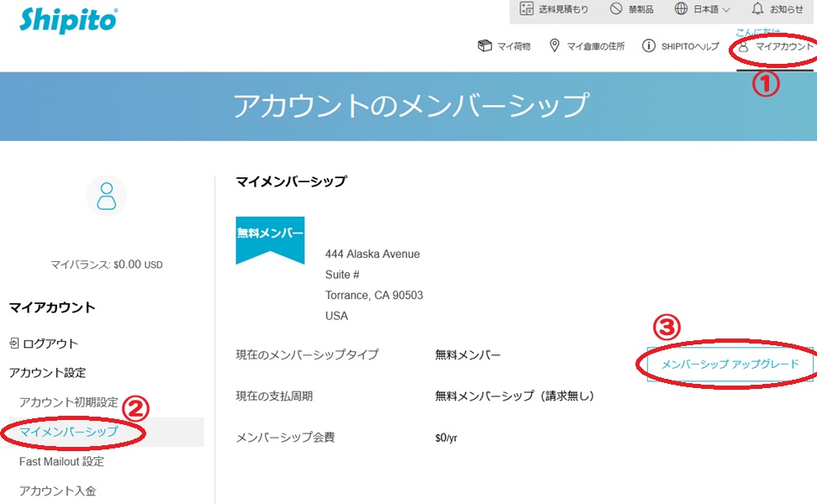Open アカウント初期設定 in the sidebar

click(69, 402)
